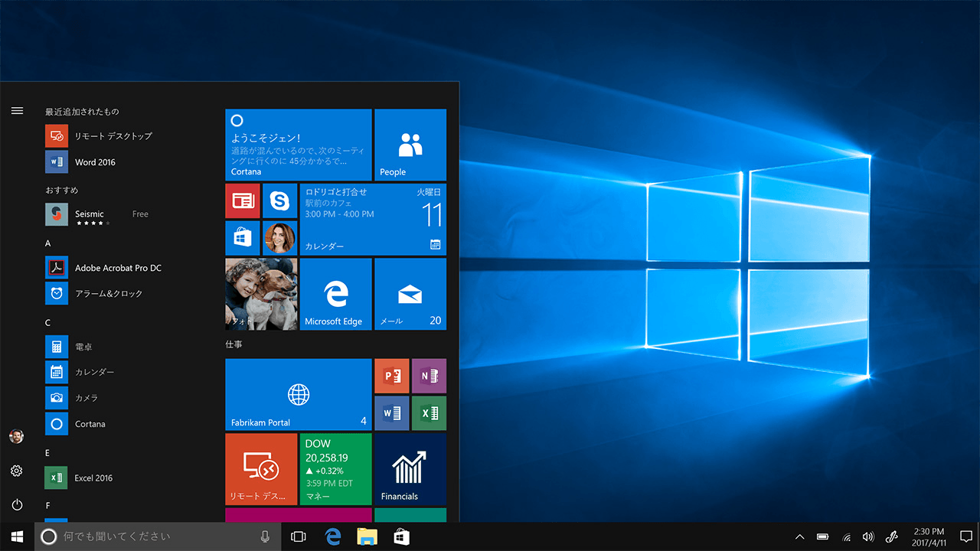Open the PowerPoint tile in the 仕事 group
This screenshot has width=980, height=551.
[391, 376]
